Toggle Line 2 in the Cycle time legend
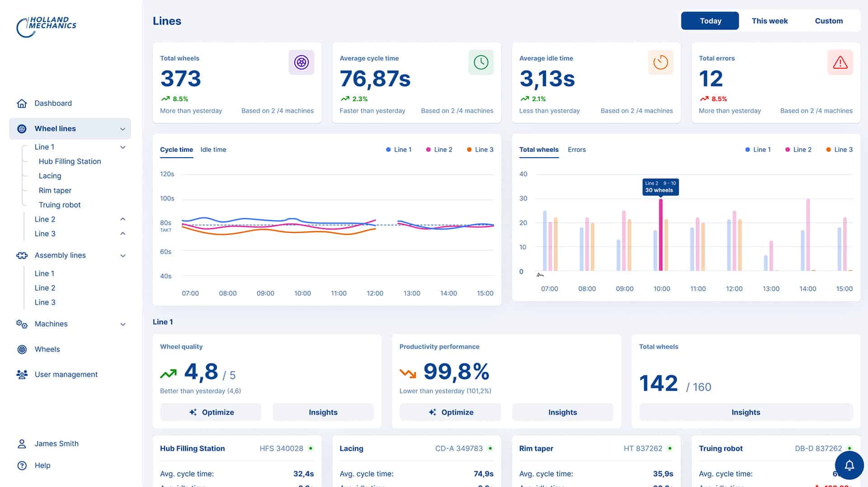868x487 pixels. pyautogui.click(x=439, y=150)
